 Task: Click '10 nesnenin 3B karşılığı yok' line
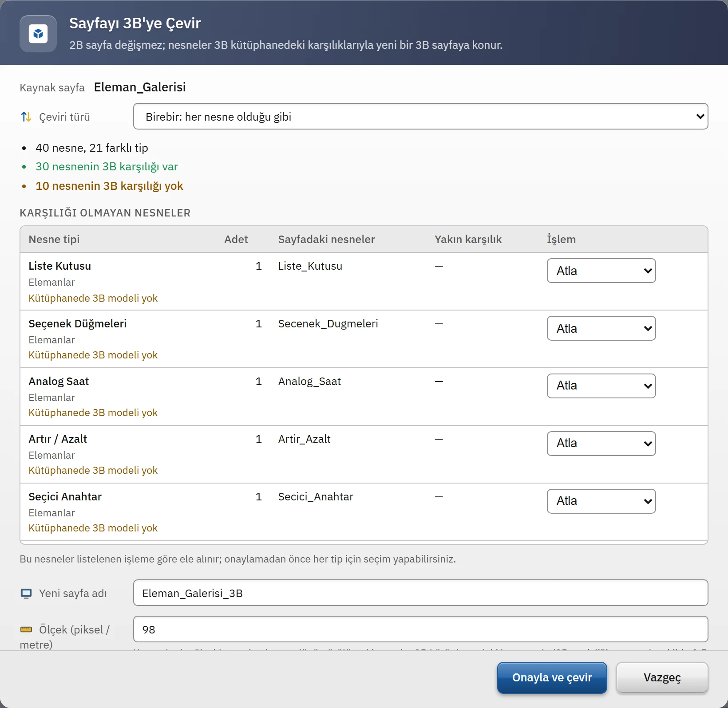coord(109,186)
